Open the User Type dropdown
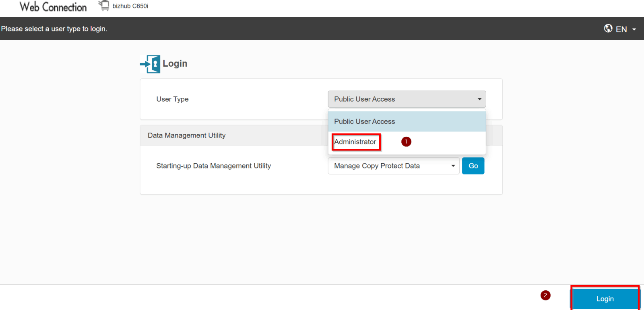 407,99
